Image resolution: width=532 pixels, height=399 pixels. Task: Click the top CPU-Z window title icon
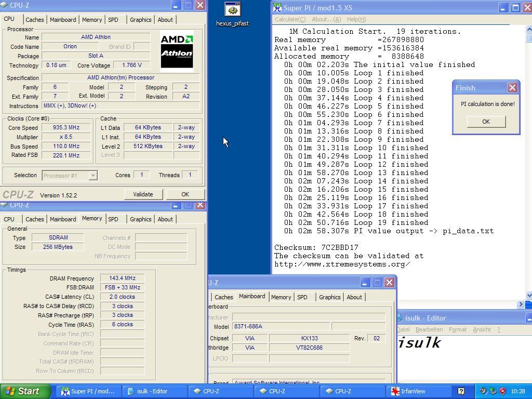[4, 5]
